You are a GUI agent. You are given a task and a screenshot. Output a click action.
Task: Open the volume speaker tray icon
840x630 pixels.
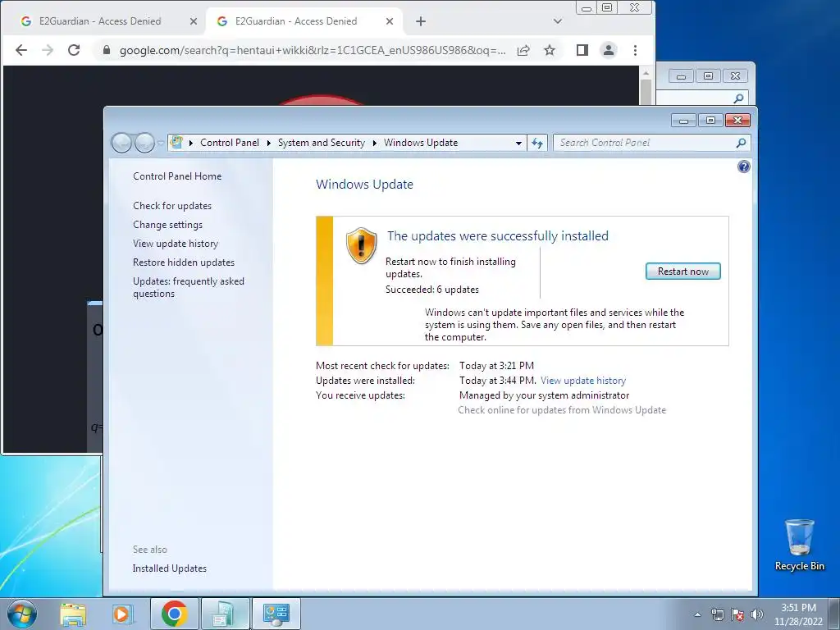point(757,614)
